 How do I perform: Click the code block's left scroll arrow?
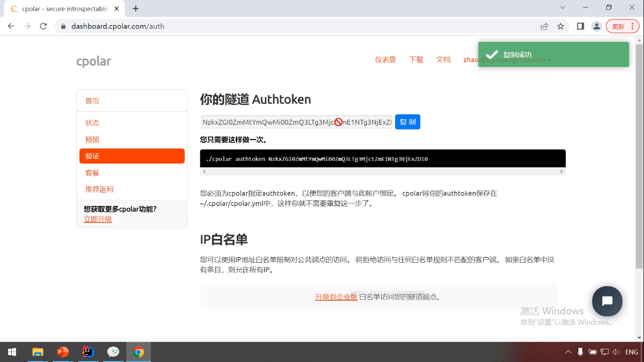[204, 172]
